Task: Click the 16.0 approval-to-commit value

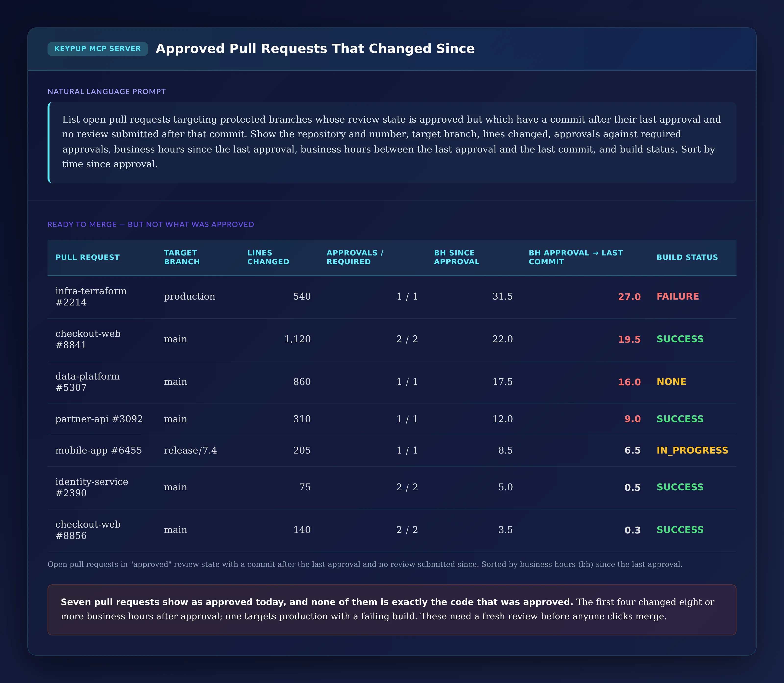Action: pyautogui.click(x=629, y=382)
